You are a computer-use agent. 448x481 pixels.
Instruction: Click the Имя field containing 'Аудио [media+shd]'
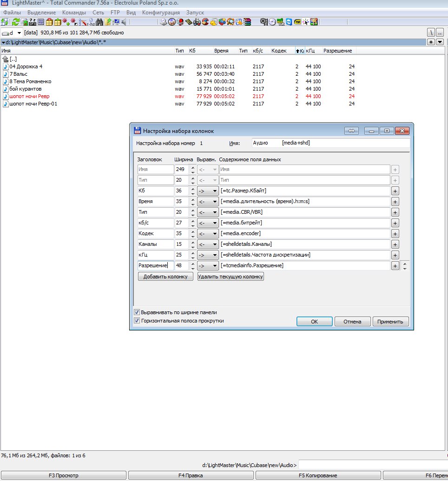tap(331, 143)
